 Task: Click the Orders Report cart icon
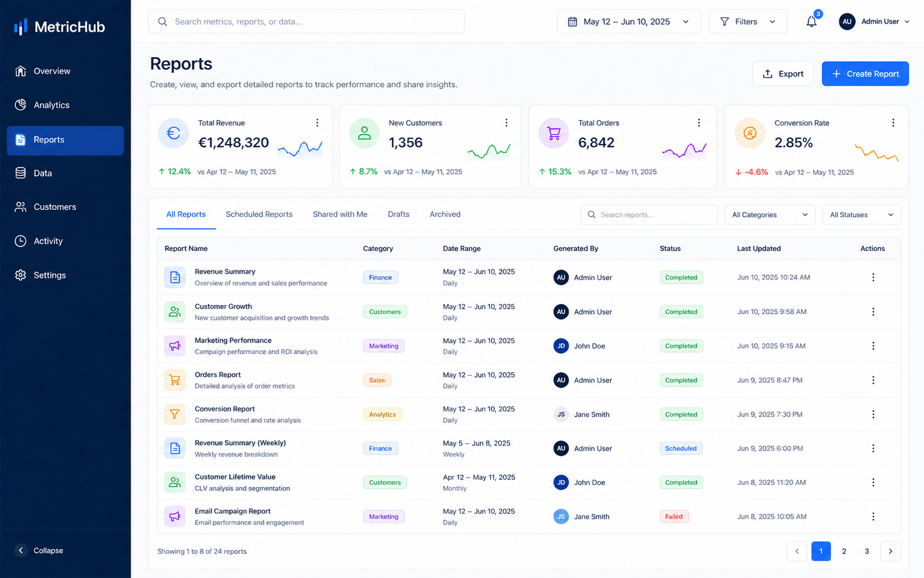175,380
